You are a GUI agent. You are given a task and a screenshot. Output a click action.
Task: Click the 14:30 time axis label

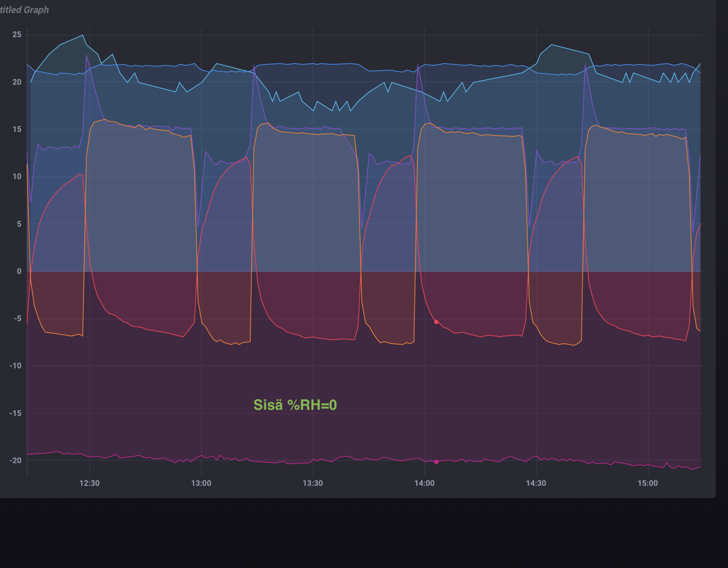click(x=536, y=483)
